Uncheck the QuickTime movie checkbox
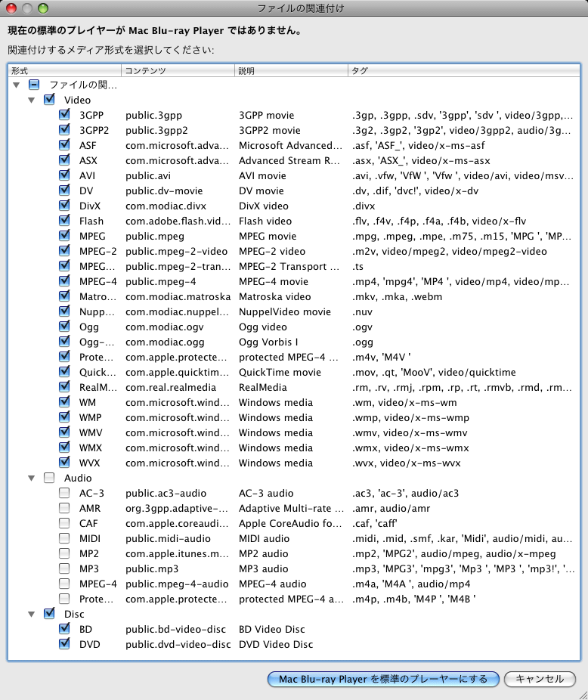Image resolution: width=588 pixels, height=700 pixels. tap(64, 371)
